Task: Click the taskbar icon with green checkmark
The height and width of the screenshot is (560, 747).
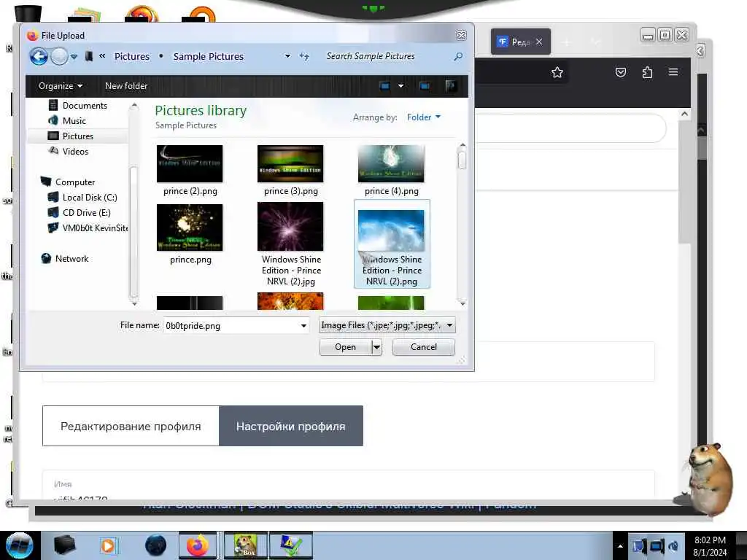Action: coord(290,545)
